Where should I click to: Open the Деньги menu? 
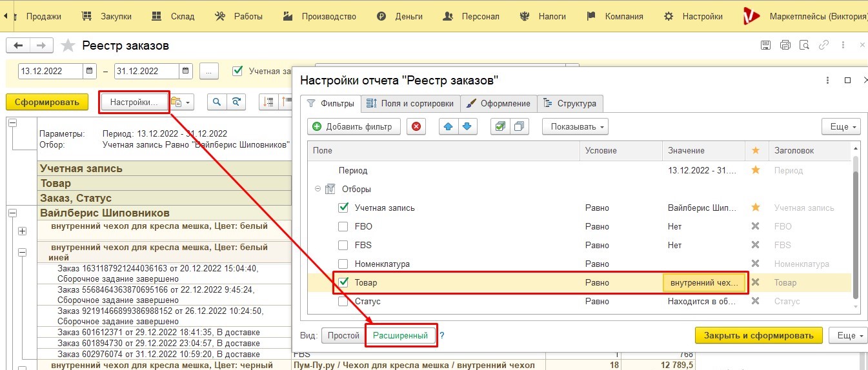[x=400, y=16]
